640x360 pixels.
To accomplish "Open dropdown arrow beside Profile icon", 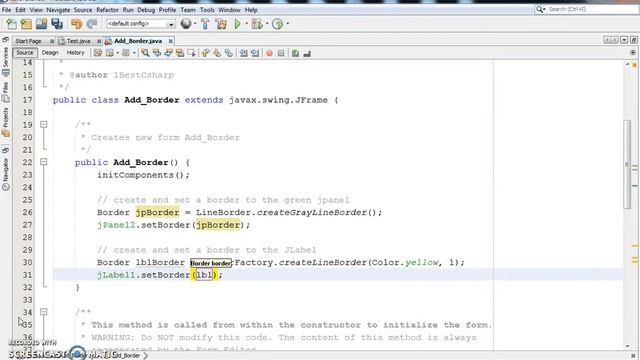I will (288, 24).
